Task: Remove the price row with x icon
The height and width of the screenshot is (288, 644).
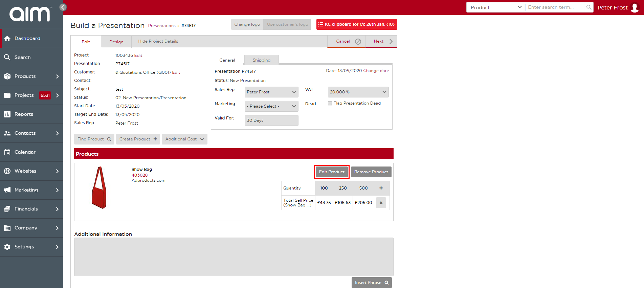Action: [381, 203]
